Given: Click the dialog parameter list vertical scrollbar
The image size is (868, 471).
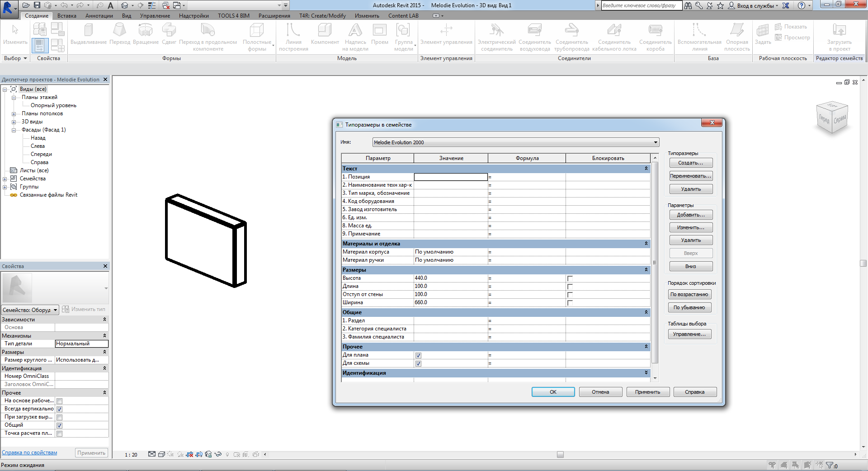Looking at the screenshot, I should click(x=655, y=263).
